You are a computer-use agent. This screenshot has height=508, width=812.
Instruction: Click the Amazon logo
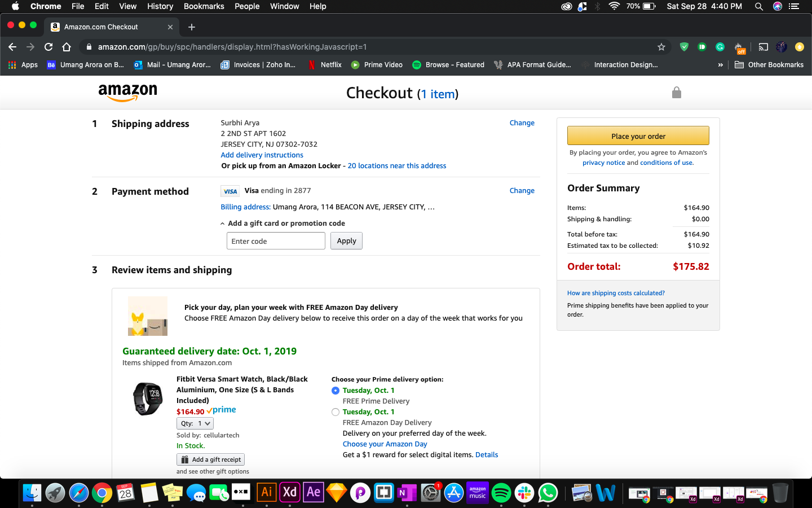pos(128,93)
